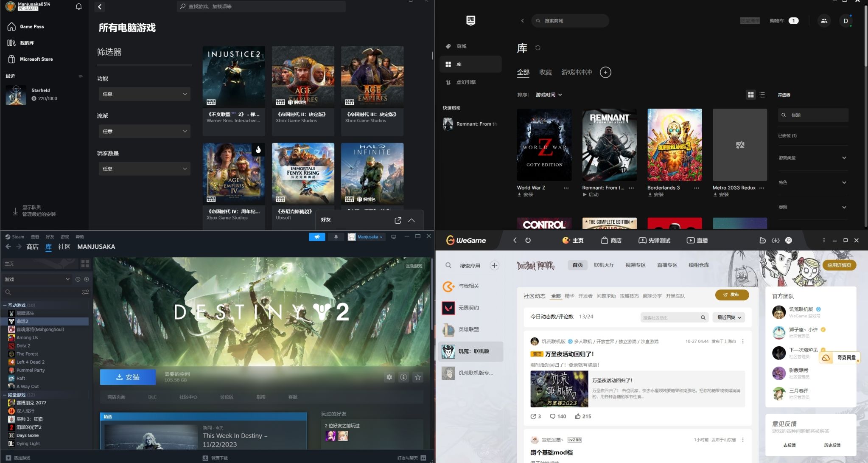Open Epic Games friends icon
Screen dimensions: 868x463
point(824,20)
